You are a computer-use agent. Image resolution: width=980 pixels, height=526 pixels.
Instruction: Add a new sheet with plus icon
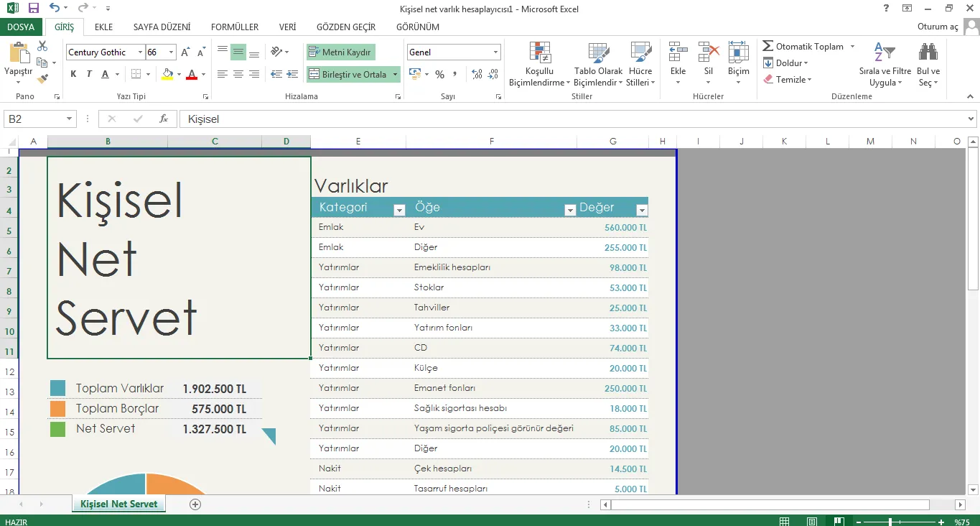click(x=195, y=504)
